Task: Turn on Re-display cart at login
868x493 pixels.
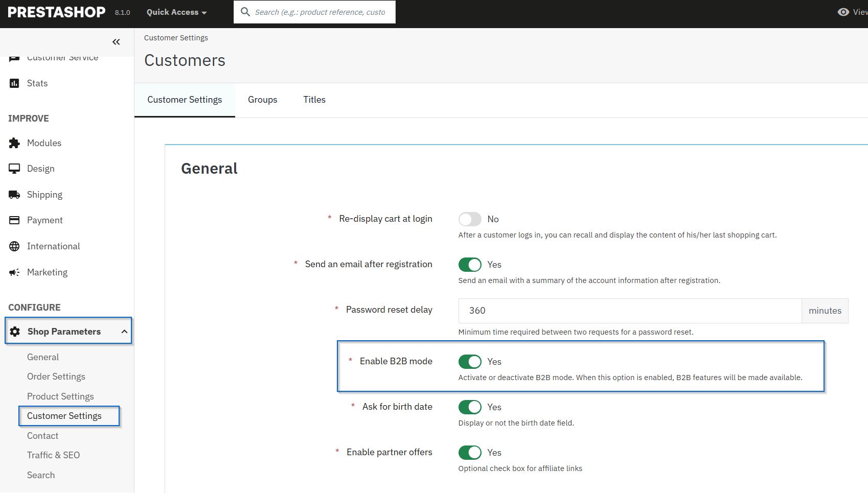Action: [470, 219]
